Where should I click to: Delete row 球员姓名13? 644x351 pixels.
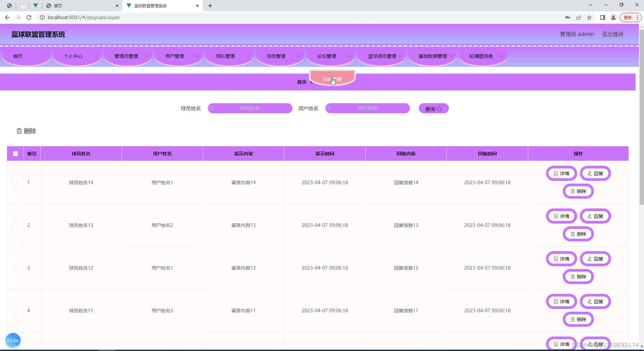point(578,234)
